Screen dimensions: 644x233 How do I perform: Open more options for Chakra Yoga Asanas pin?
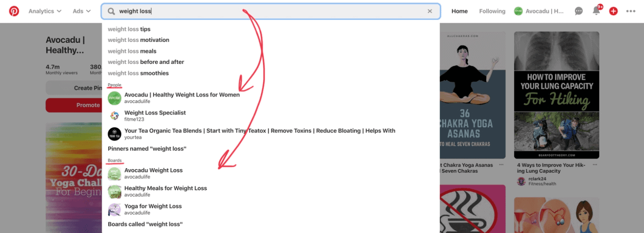501,165
